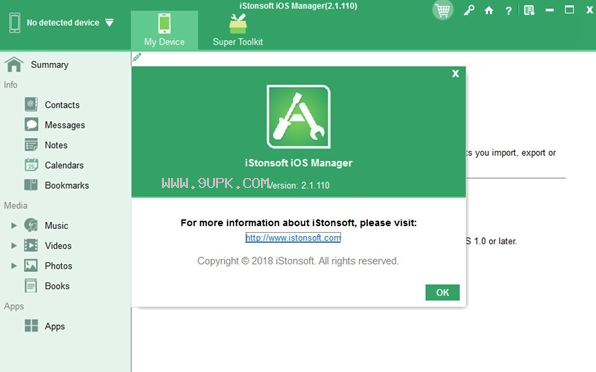Select the Photos picture icon
The image size is (596, 372).
click(x=31, y=265)
